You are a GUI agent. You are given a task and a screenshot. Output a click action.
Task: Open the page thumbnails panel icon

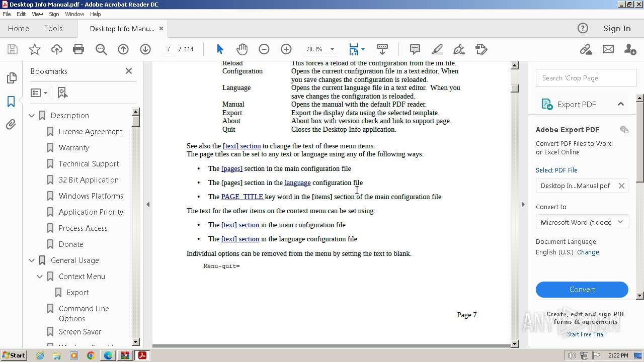tap(11, 78)
